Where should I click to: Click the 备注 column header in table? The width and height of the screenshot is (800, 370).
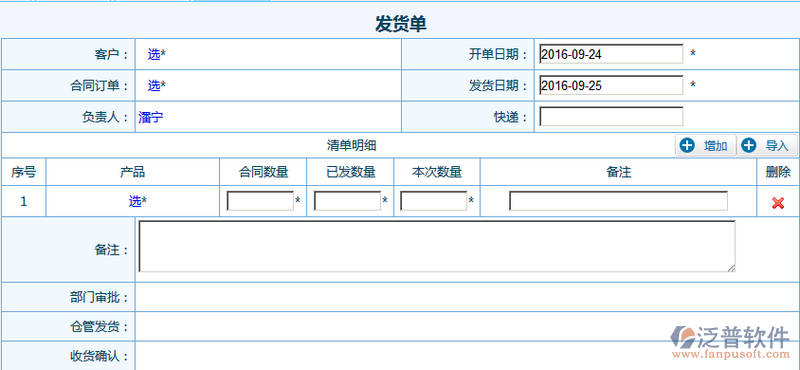(x=618, y=172)
